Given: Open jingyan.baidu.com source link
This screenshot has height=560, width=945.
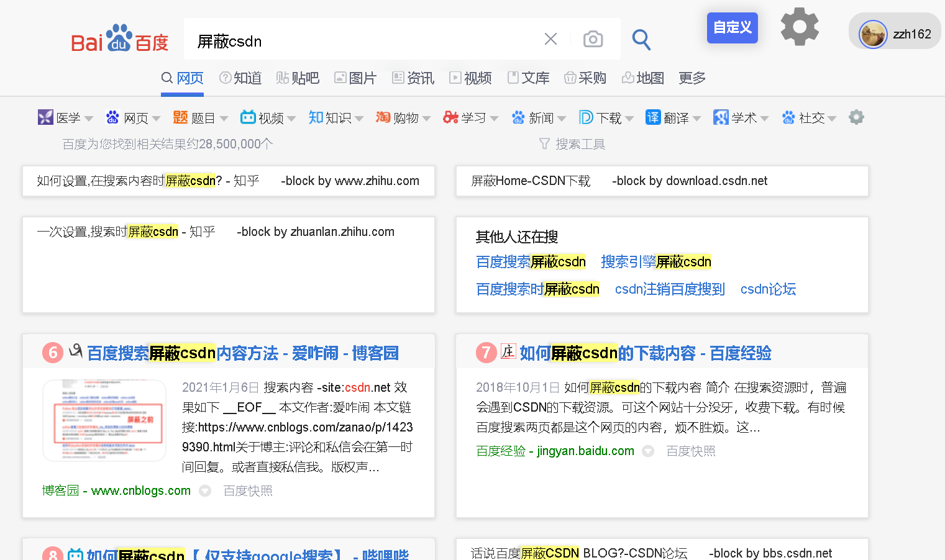Looking at the screenshot, I should pyautogui.click(x=555, y=451).
